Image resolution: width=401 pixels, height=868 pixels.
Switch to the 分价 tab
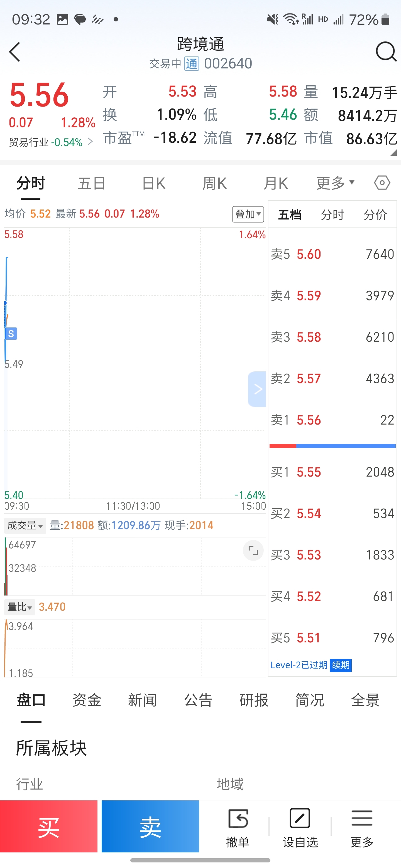(x=375, y=214)
